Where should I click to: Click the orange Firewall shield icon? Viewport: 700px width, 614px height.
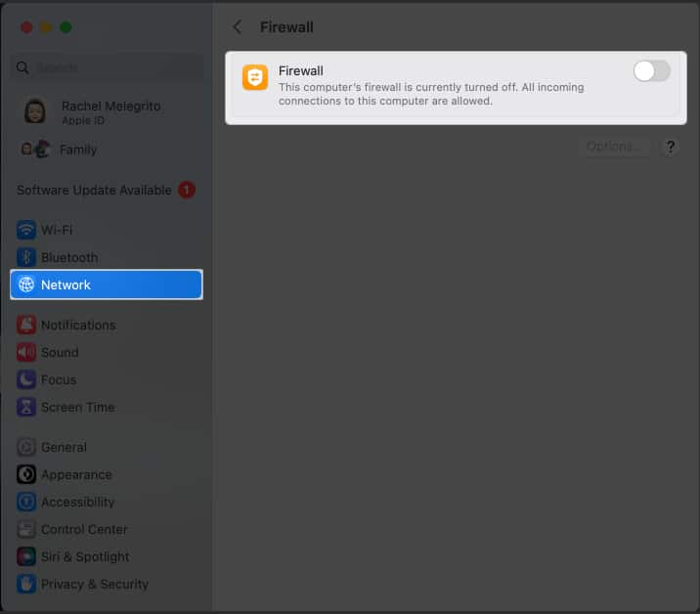point(255,78)
